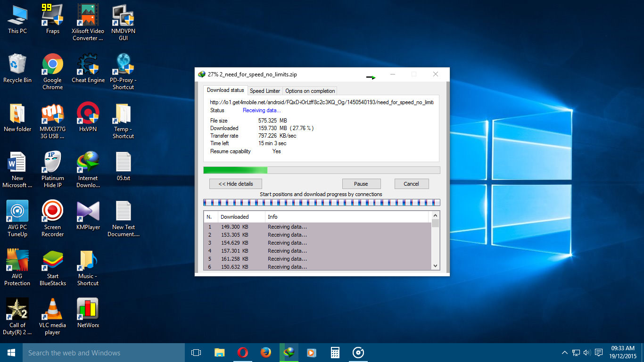Cancel the need_for_speed download
Image resolution: width=644 pixels, height=362 pixels.
411,184
